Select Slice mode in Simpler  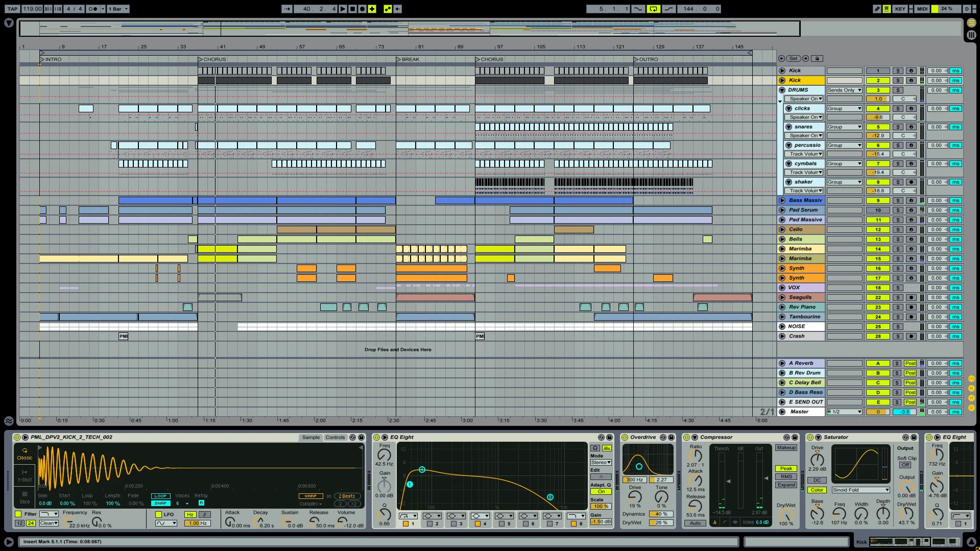pos(25,497)
